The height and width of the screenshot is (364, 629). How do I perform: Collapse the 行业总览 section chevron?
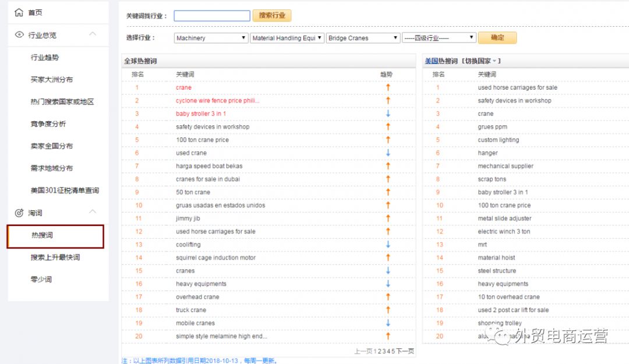click(93, 34)
